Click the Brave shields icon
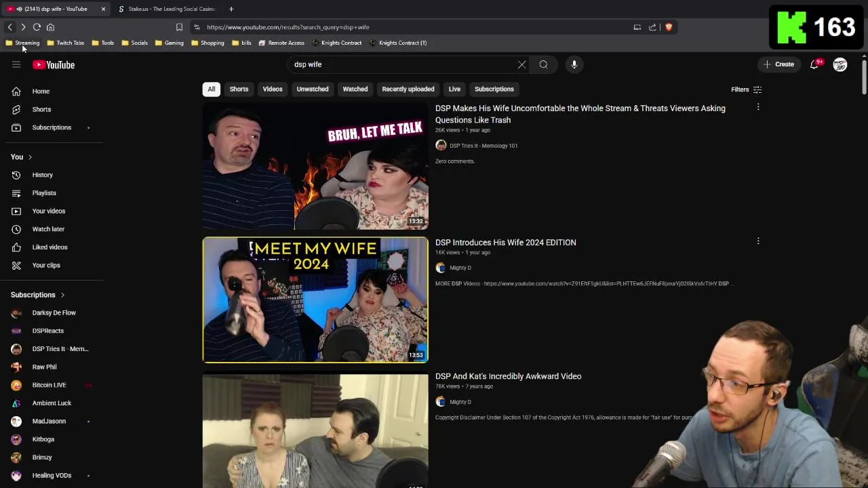The image size is (868, 488). point(669,27)
